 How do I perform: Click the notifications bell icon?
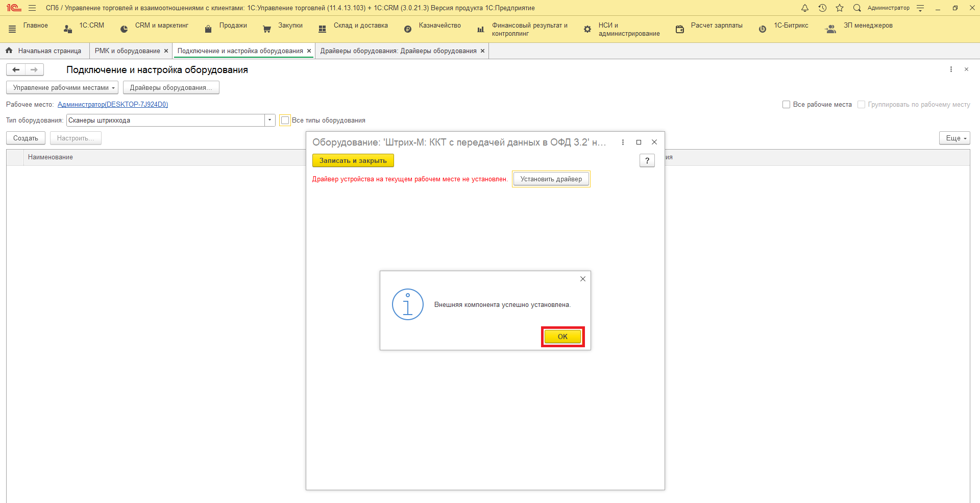pos(805,8)
